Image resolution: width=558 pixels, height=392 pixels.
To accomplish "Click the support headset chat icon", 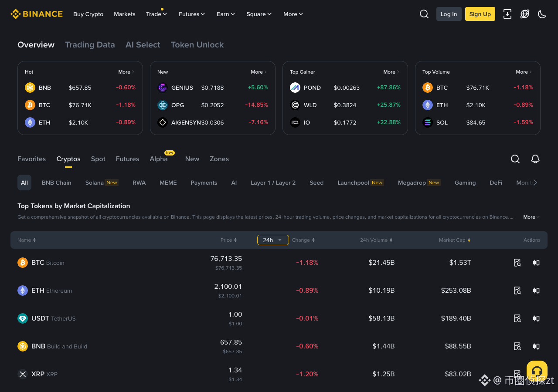I will pos(537,371).
